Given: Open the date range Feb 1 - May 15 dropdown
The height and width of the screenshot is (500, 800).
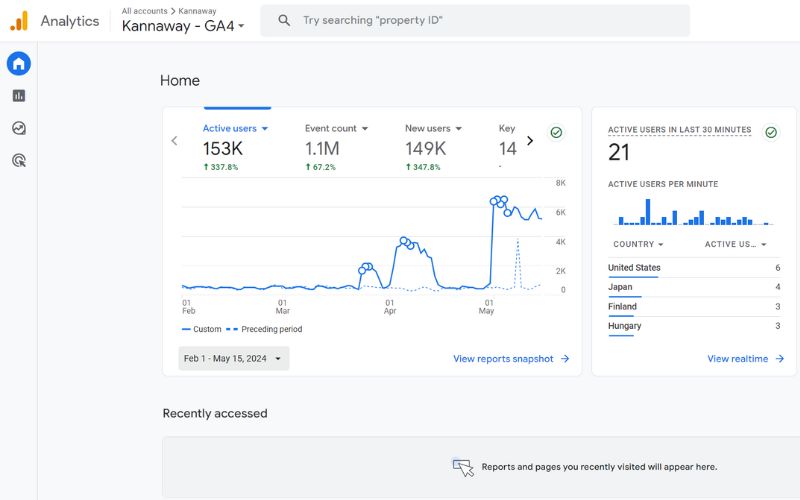Looking at the screenshot, I should (x=233, y=359).
